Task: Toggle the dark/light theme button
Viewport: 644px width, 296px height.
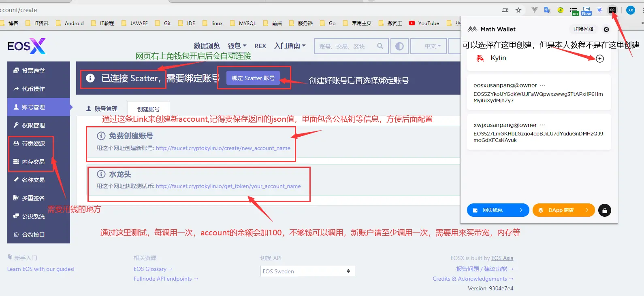Action: (399, 46)
